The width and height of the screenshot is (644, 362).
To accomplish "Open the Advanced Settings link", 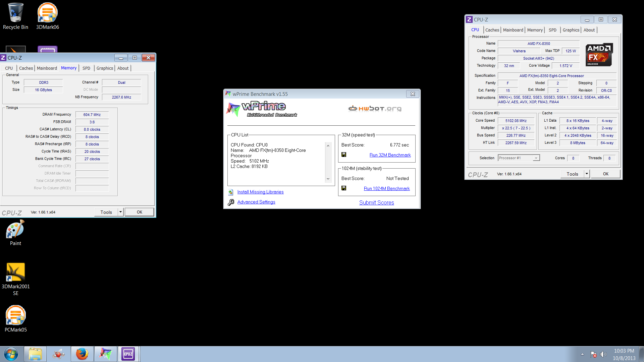I will click(x=256, y=202).
